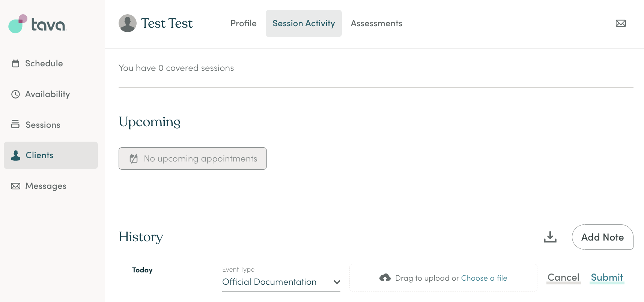Click the Add Note button
This screenshot has width=644, height=302.
[x=602, y=237]
